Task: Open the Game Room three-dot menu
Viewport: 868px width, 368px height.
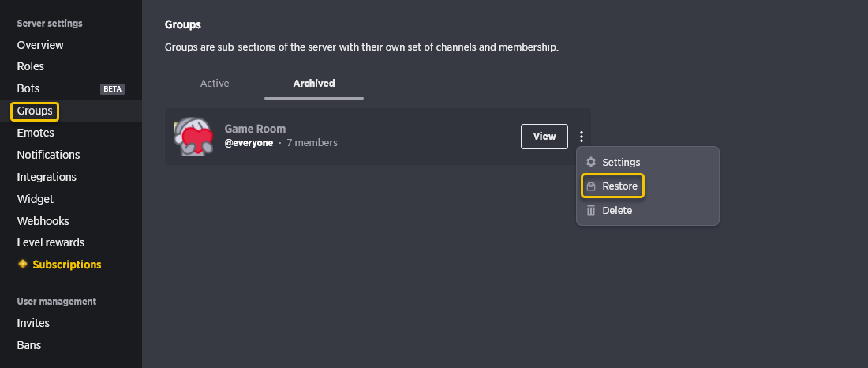Action: pos(581,137)
